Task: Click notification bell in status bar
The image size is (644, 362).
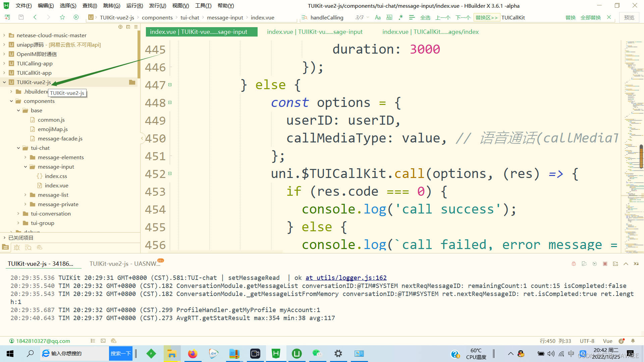Action: [x=633, y=341]
